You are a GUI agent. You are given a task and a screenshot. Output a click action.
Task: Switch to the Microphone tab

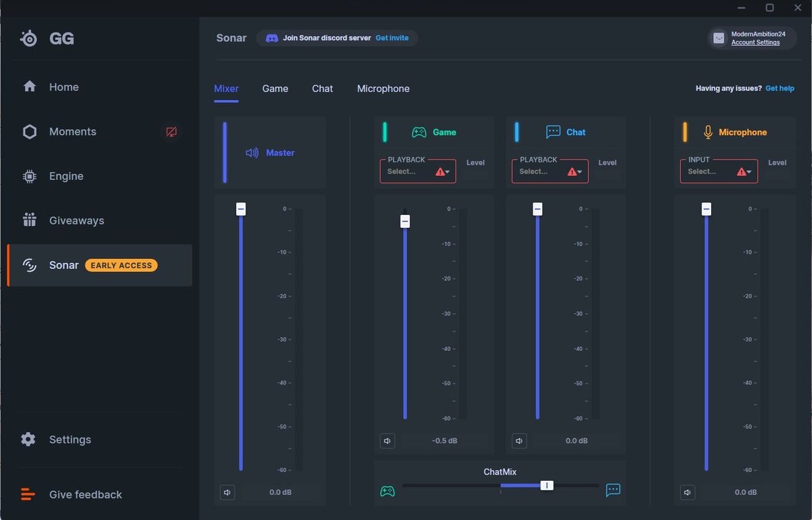pos(383,89)
